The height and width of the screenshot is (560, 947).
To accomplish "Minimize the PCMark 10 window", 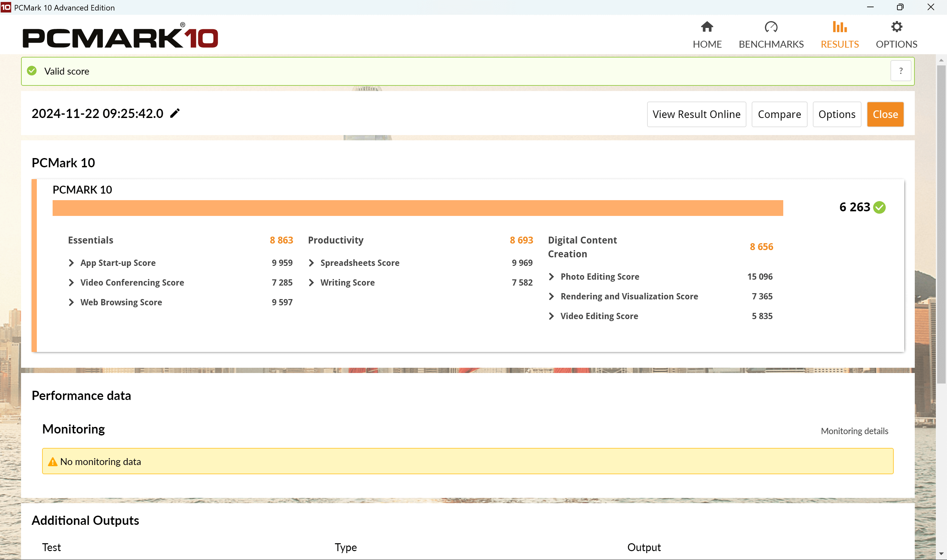I will tap(870, 7).
